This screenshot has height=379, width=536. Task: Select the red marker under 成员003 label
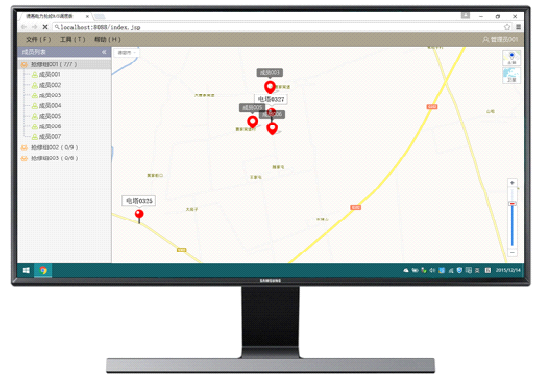(x=270, y=87)
